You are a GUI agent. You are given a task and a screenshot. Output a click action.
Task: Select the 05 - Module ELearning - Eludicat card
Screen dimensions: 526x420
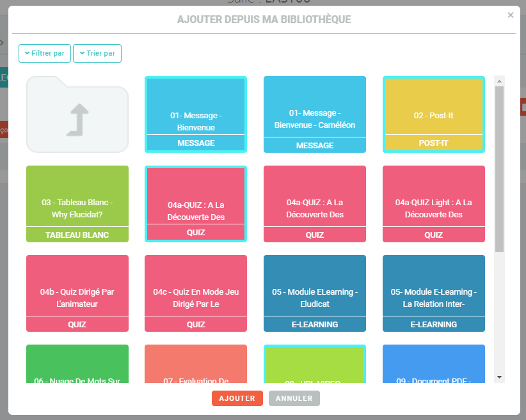click(x=315, y=293)
